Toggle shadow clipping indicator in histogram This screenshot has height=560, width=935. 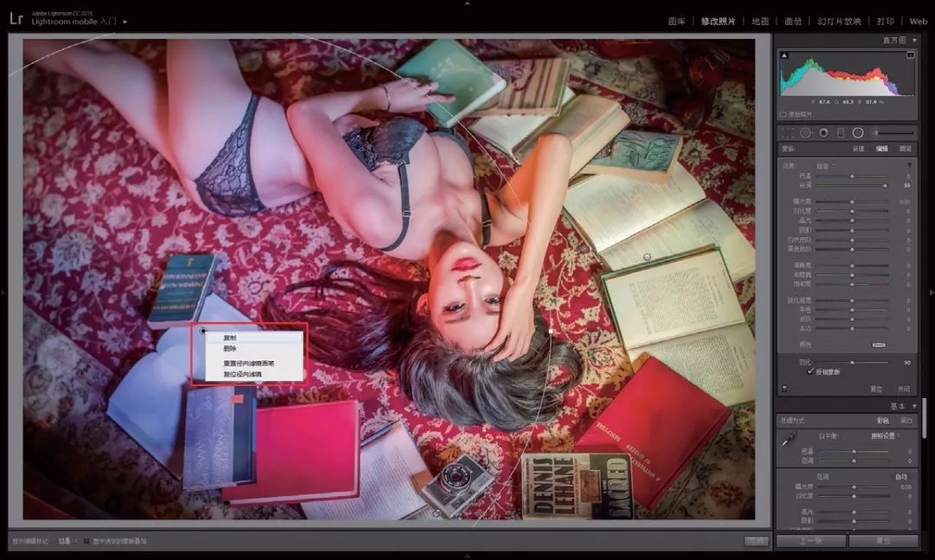coord(784,55)
